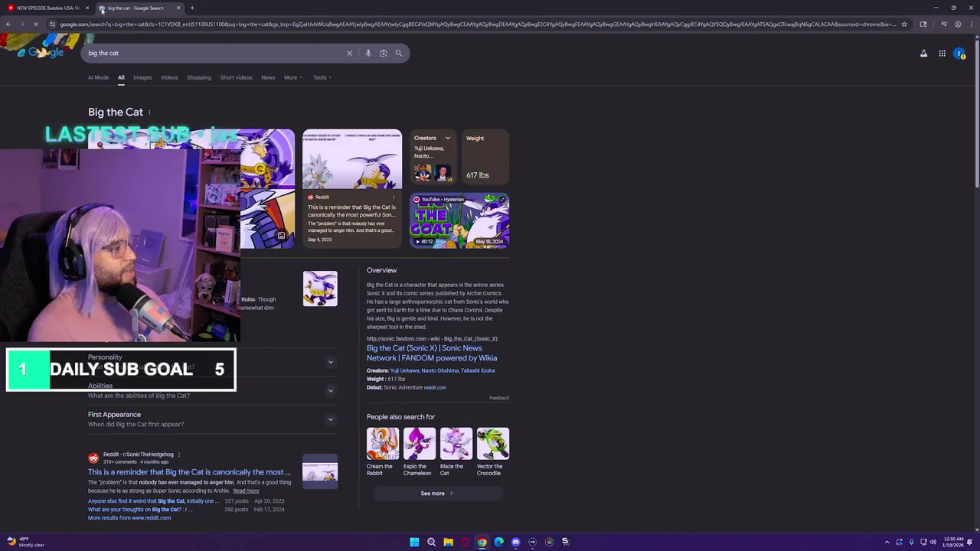Click Read more on Reddit snippet
Viewport: 980px width, 551px height.
(246, 491)
